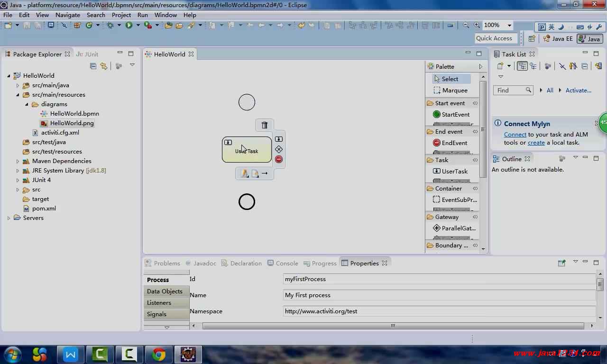Screen dimensions: 607x364
Task: Toggle pin on Gateway palette drawer
Action: pyautogui.click(x=475, y=217)
